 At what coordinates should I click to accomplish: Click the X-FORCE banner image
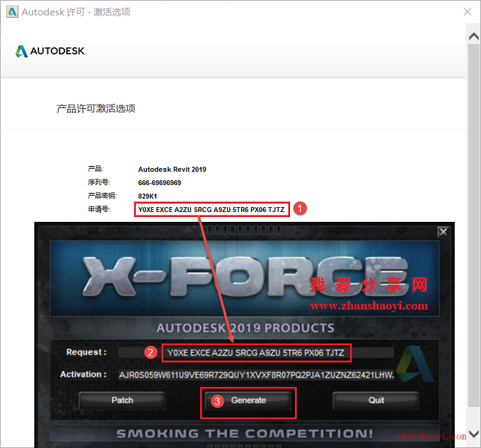pos(245,278)
